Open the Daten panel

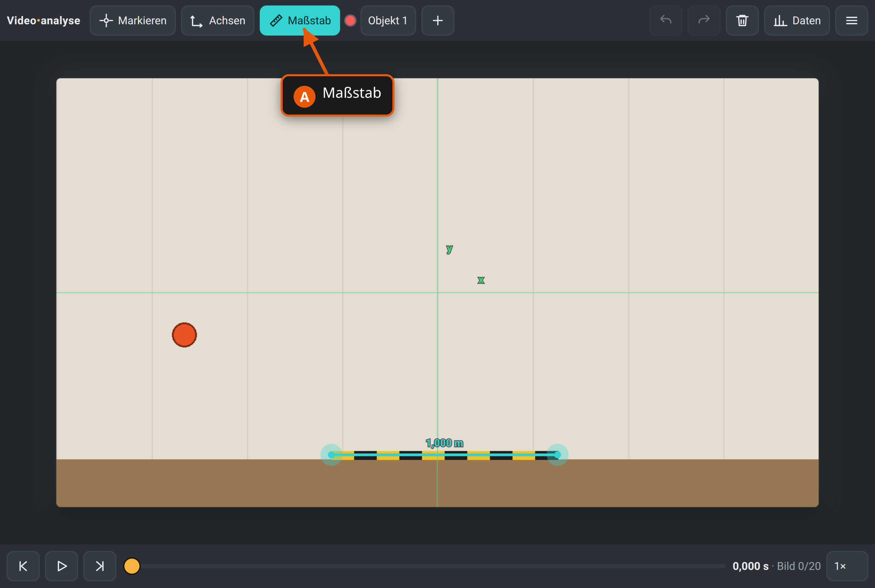797,21
